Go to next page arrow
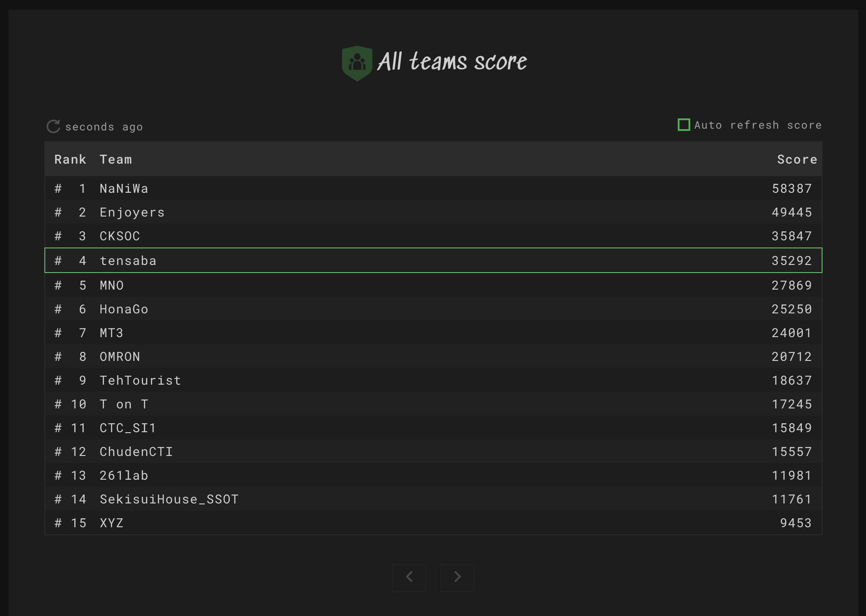 coord(457,577)
